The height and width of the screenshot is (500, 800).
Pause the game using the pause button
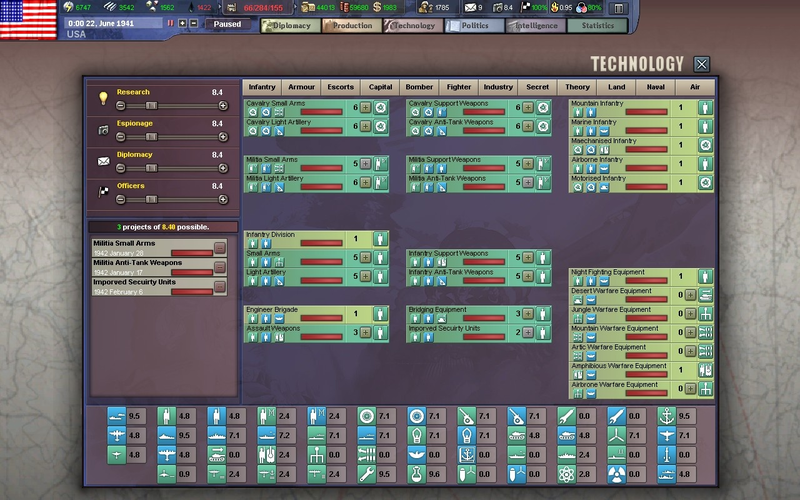point(170,23)
